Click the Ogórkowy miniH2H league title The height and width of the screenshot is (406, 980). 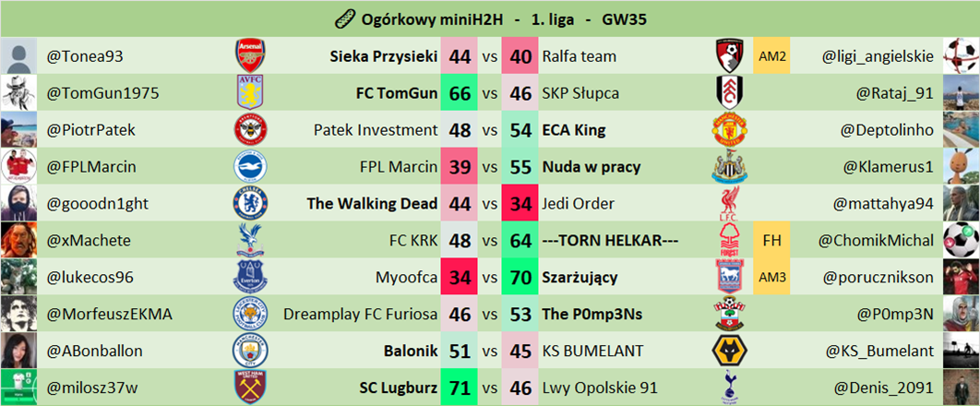click(x=489, y=18)
